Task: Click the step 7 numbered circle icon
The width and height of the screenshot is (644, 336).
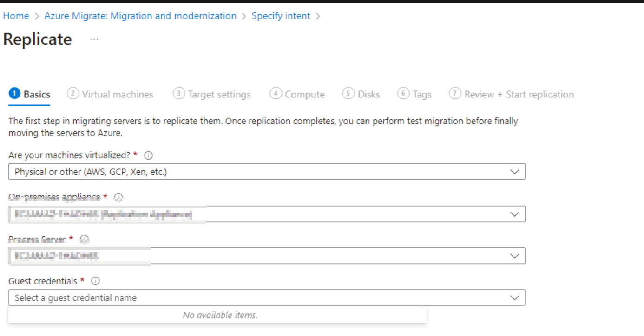Action: click(455, 93)
